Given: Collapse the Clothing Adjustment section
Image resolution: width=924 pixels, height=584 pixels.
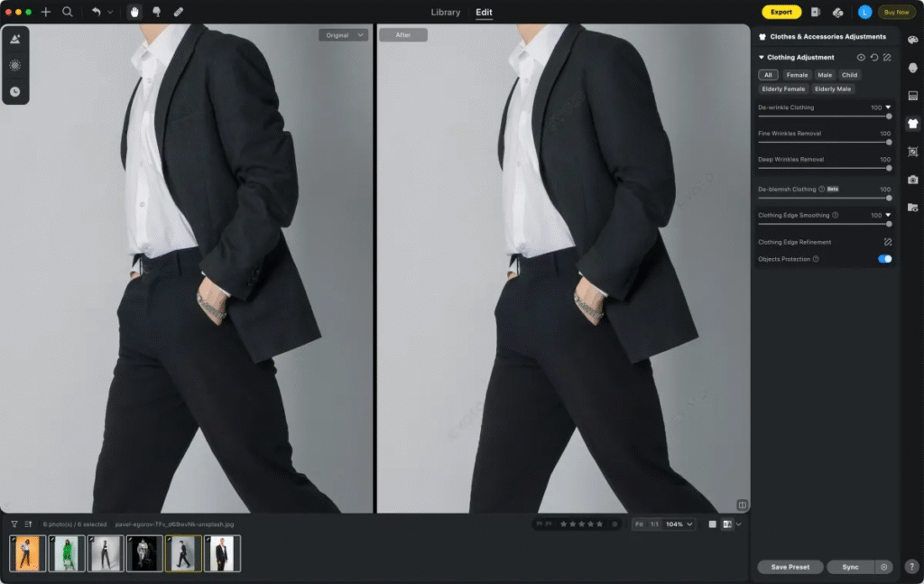Looking at the screenshot, I should (762, 58).
